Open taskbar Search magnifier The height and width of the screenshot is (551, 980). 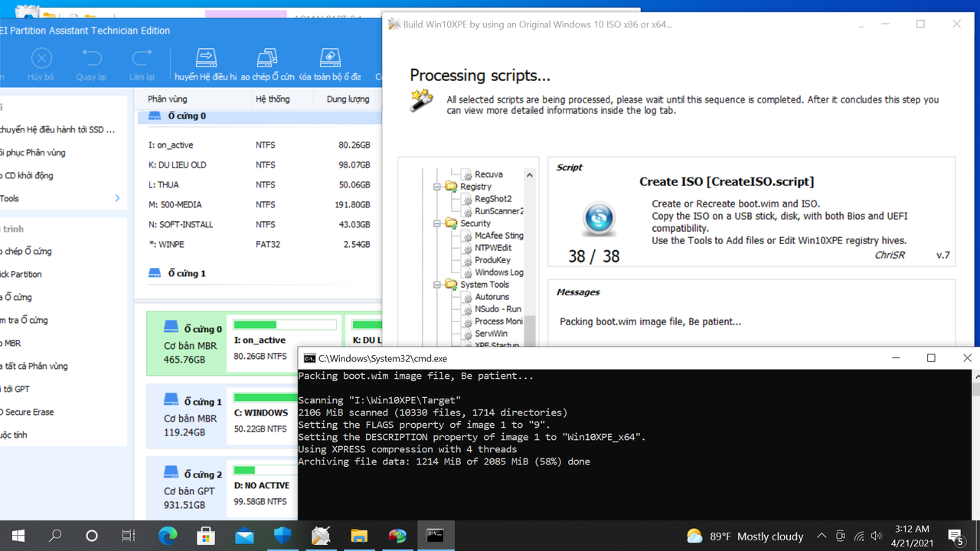tap(55, 536)
